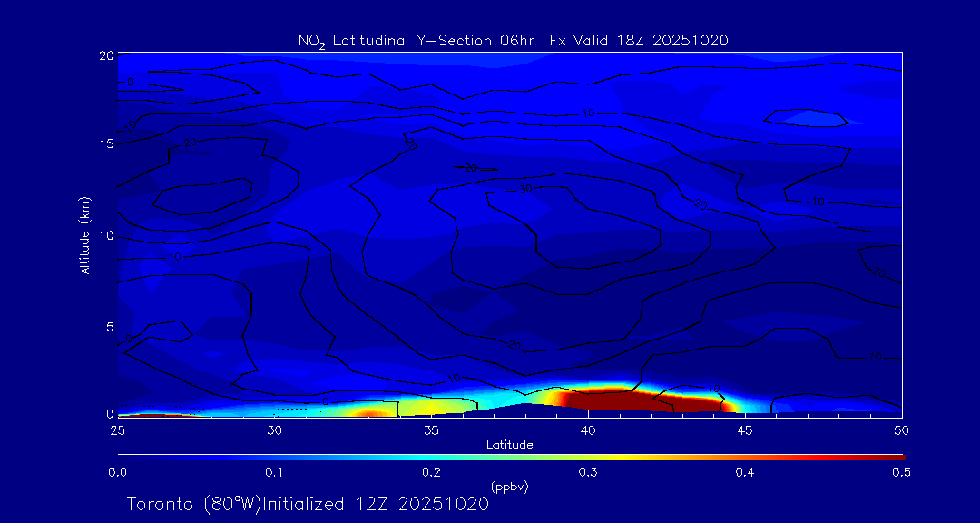Viewport: 980px width, 523px height.
Task: Click the altitude tick label 20
Action: coord(105,55)
